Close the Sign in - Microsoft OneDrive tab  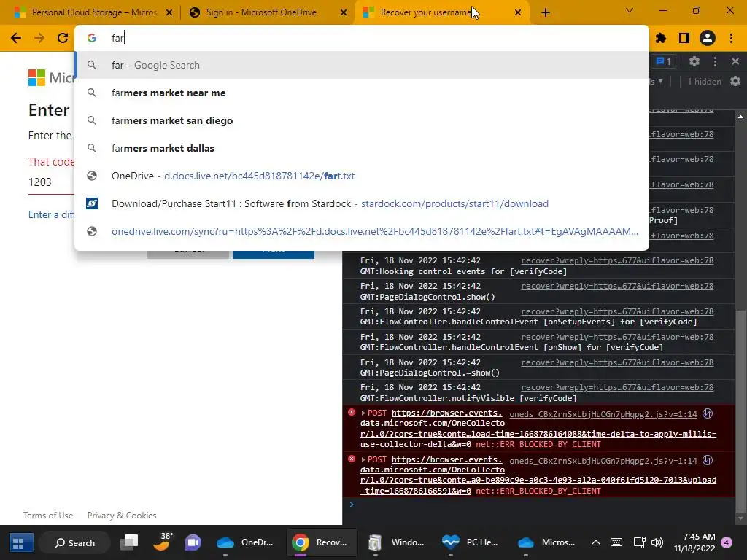[x=344, y=13]
